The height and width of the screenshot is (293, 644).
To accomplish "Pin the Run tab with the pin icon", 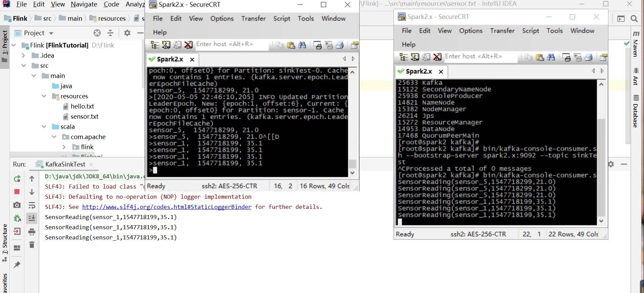I will pos(17,265).
